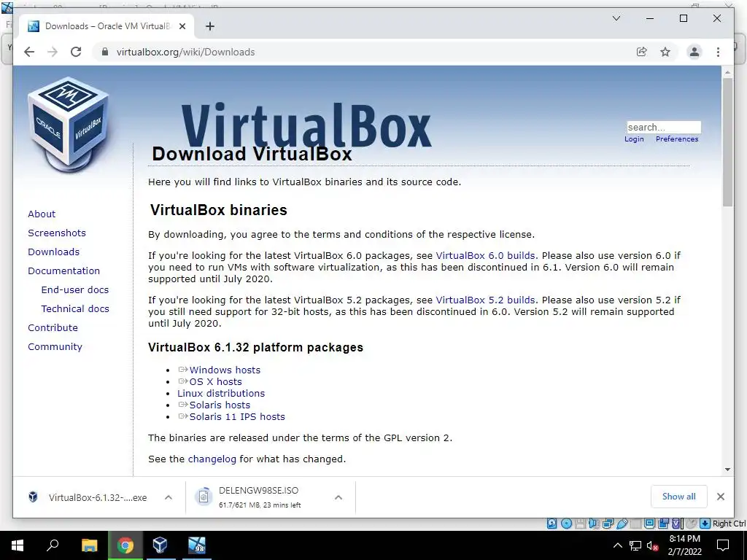The image size is (747, 560).
Task: Open a new tab with plus button
Action: tap(209, 26)
